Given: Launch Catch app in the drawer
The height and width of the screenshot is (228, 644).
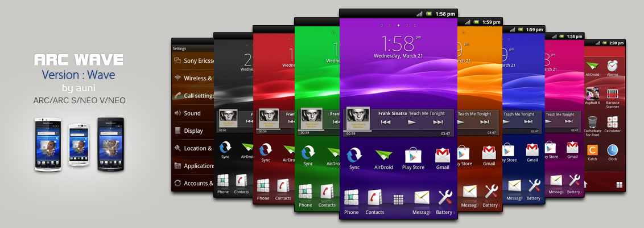Looking at the screenshot, I should (x=592, y=152).
